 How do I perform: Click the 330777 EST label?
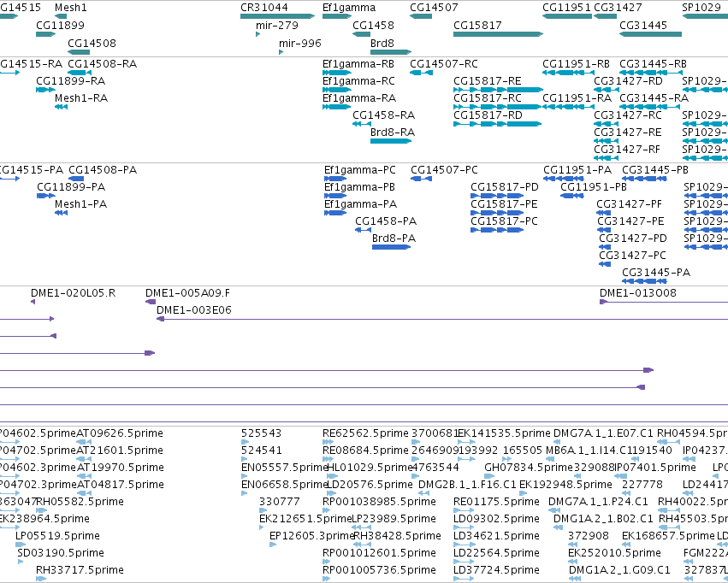[280, 503]
